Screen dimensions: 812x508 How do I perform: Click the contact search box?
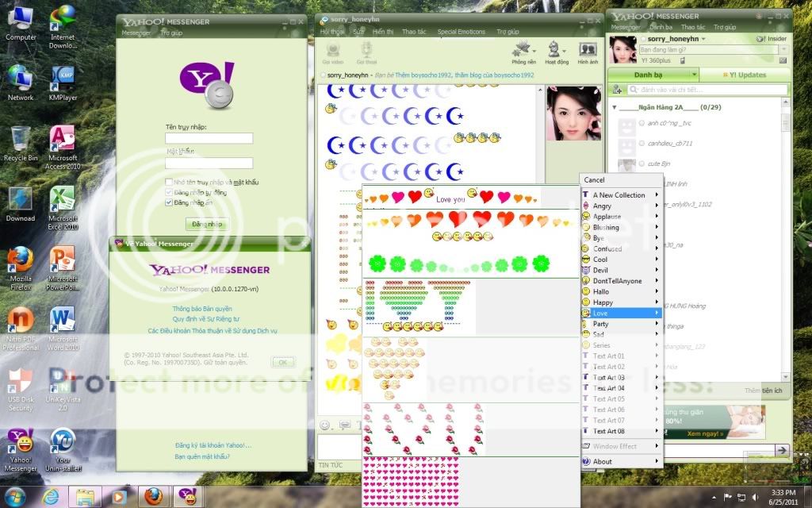pos(707,90)
